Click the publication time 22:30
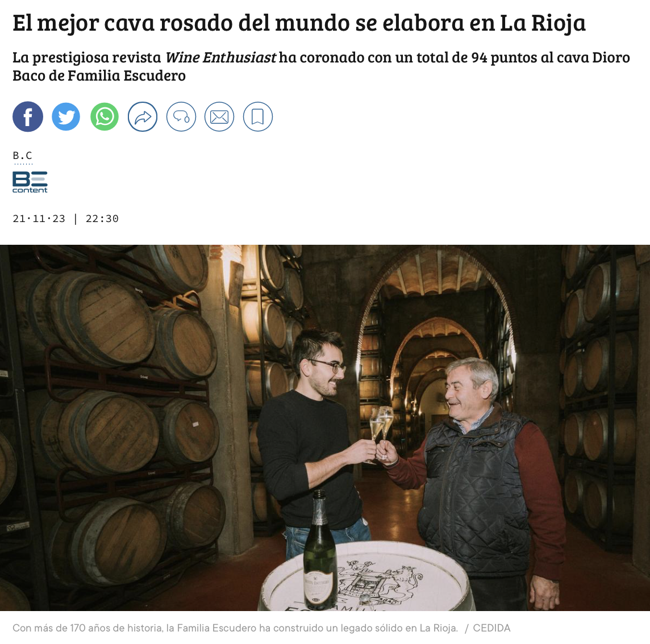This screenshot has height=644, width=650. tap(102, 219)
